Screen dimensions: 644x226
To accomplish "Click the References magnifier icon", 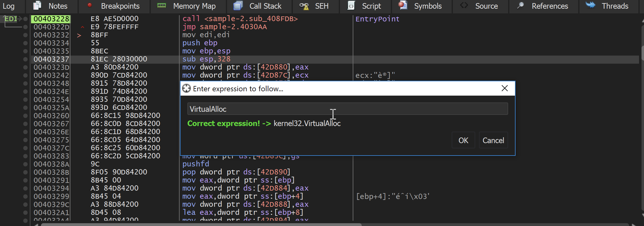I will point(521,5).
